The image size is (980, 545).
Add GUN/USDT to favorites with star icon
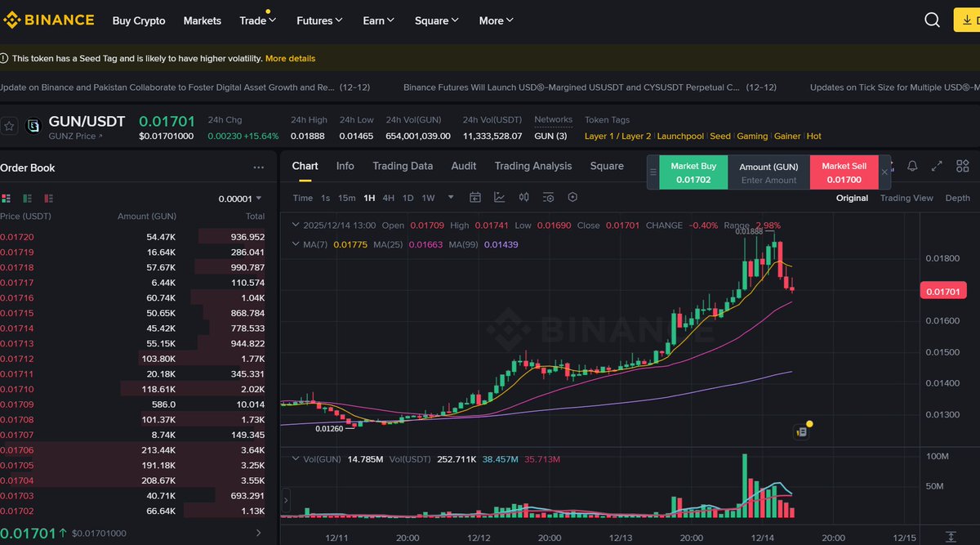[x=9, y=126]
